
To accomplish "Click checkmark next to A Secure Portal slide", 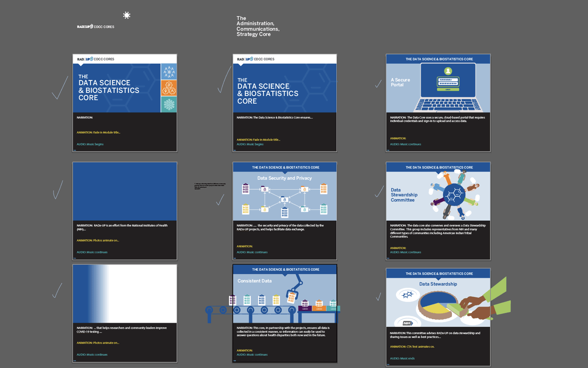I will point(378,84).
